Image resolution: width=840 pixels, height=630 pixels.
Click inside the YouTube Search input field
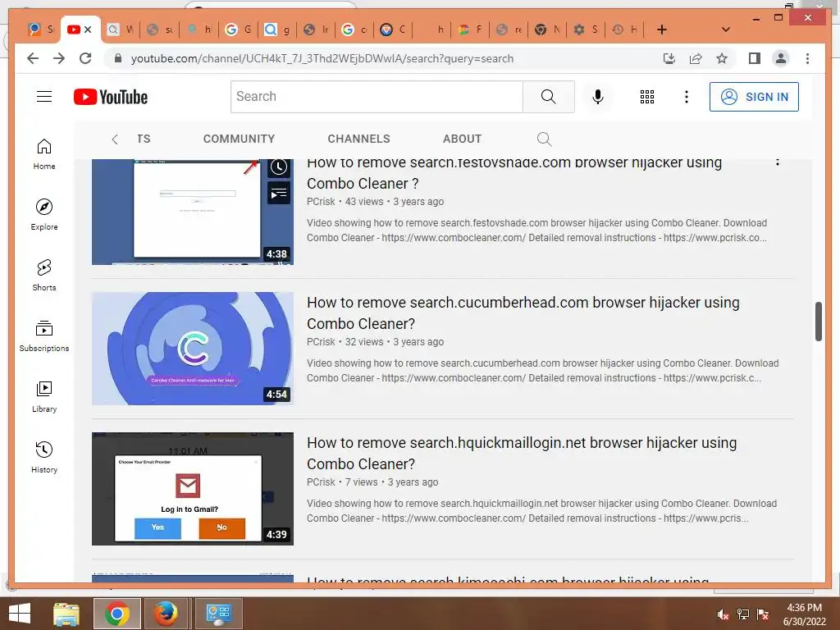(377, 97)
